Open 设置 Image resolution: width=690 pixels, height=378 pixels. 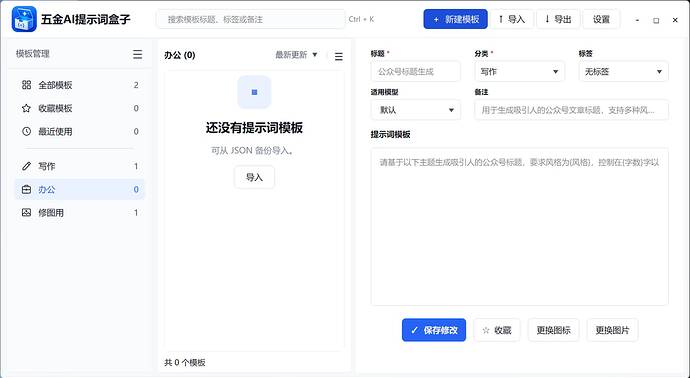[601, 19]
